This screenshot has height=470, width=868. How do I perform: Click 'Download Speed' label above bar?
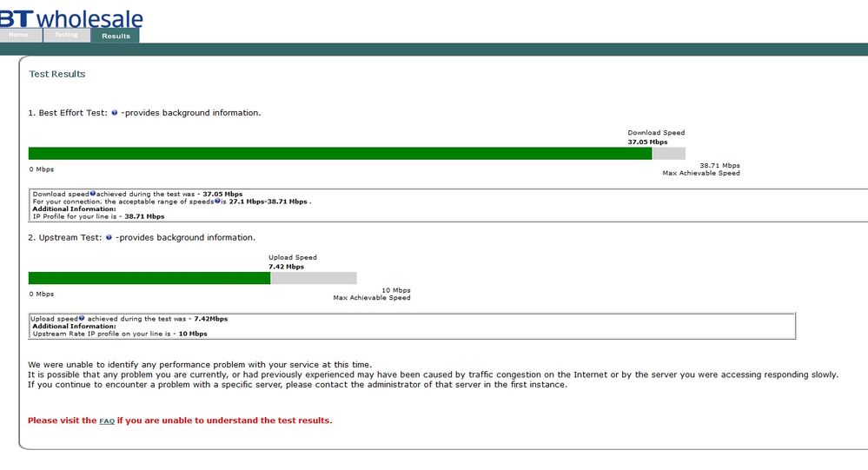[x=656, y=133]
